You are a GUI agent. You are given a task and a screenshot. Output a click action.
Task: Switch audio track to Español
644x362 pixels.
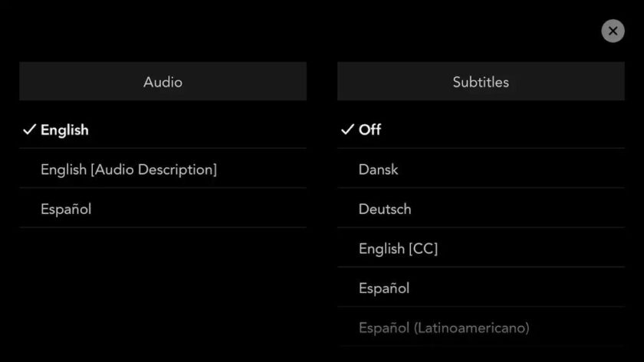pos(66,209)
